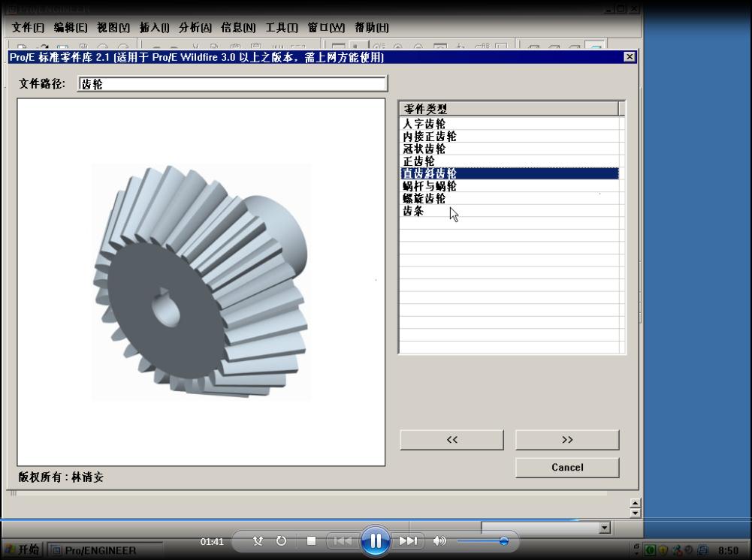Select 正齿轮 in the part type list
This screenshot has width=752, height=560.
pyautogui.click(x=509, y=161)
